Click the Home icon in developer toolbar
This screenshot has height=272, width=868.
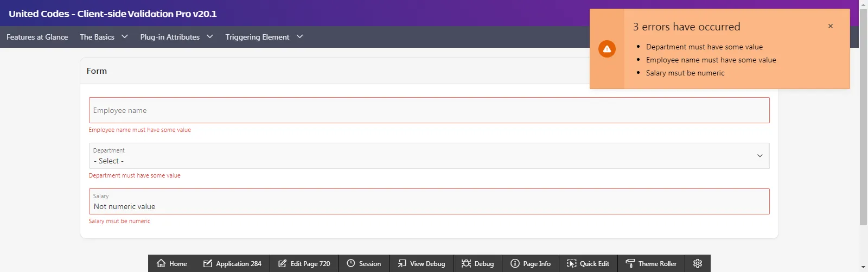[161, 263]
